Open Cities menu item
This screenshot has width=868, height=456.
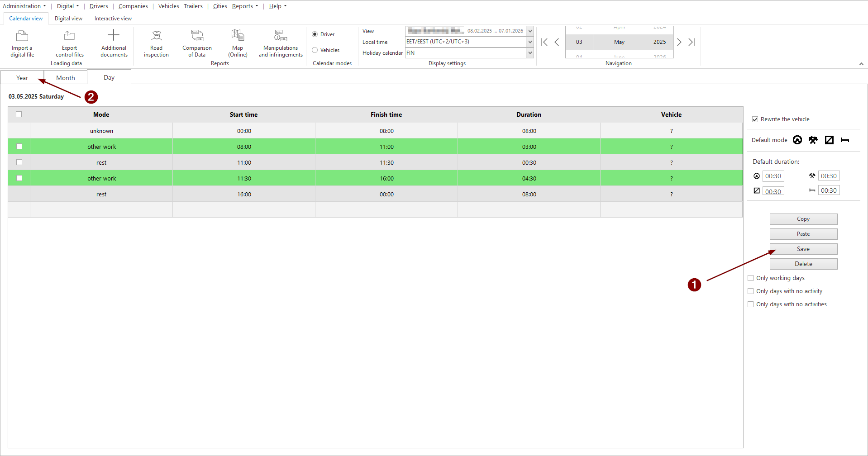[220, 6]
